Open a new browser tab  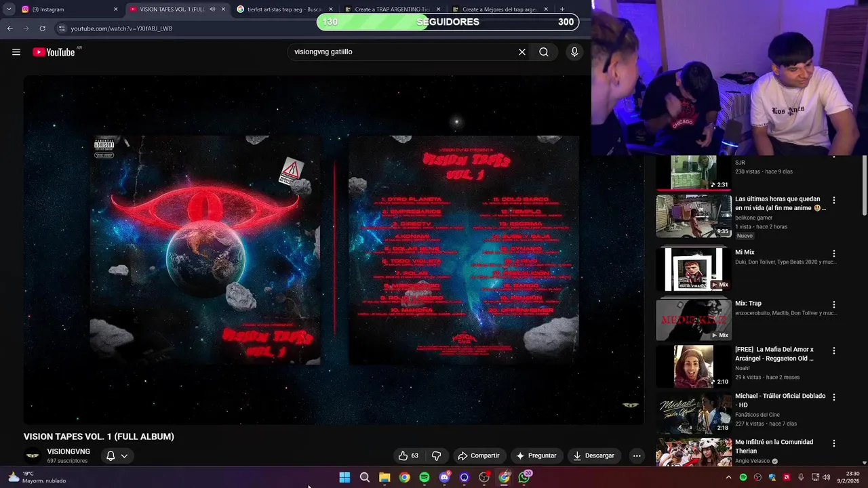pos(562,9)
